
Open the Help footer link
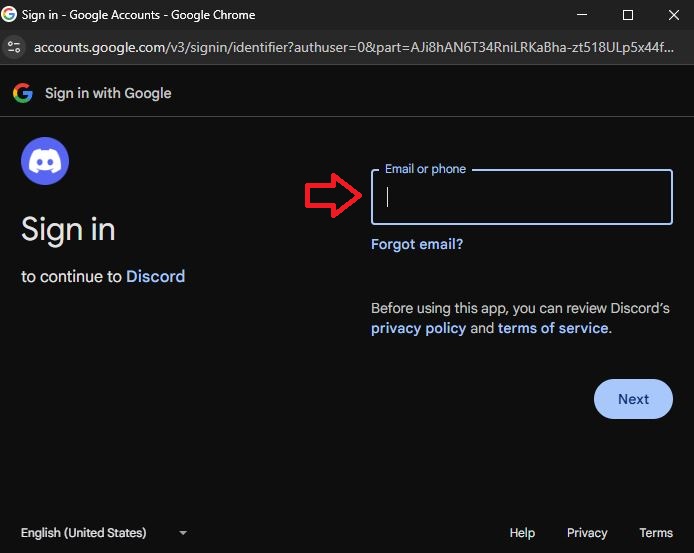(x=522, y=533)
